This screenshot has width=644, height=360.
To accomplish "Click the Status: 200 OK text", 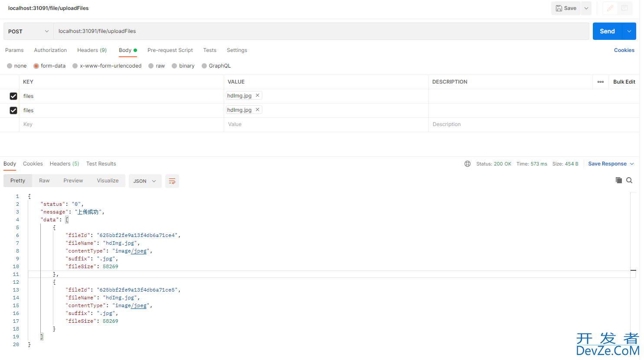I will click(x=494, y=164).
